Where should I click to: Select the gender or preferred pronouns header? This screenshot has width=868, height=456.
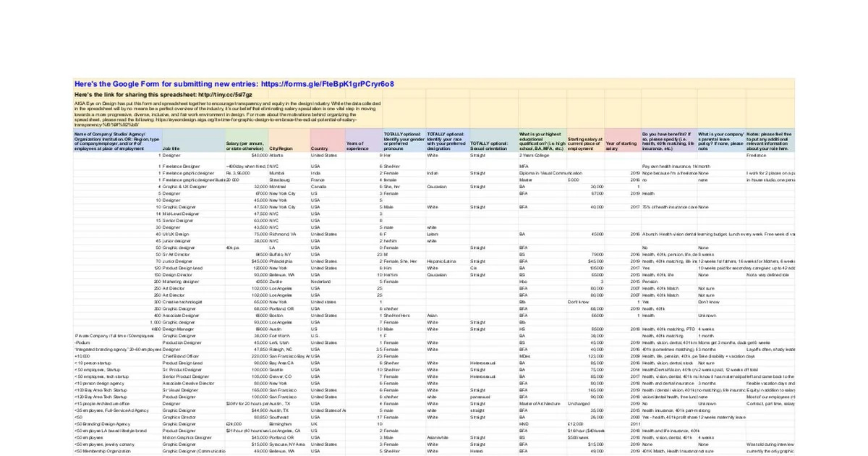pos(404,141)
